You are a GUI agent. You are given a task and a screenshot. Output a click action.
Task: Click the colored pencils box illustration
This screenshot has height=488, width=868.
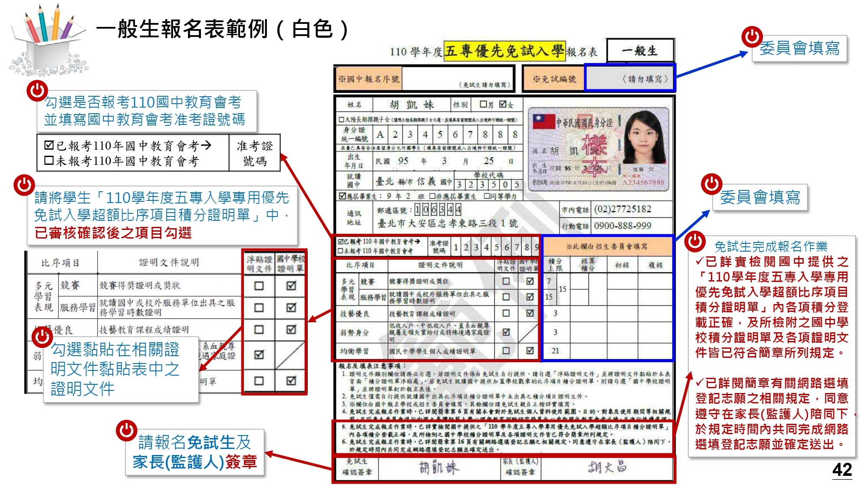(49, 41)
